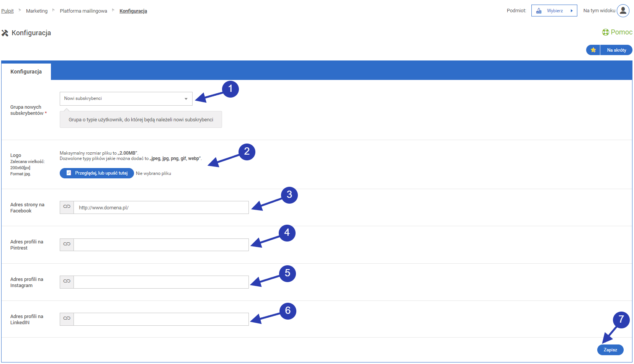The image size is (634, 364).
Task: Expand the Wybierz entity selector
Action: pyautogui.click(x=554, y=11)
